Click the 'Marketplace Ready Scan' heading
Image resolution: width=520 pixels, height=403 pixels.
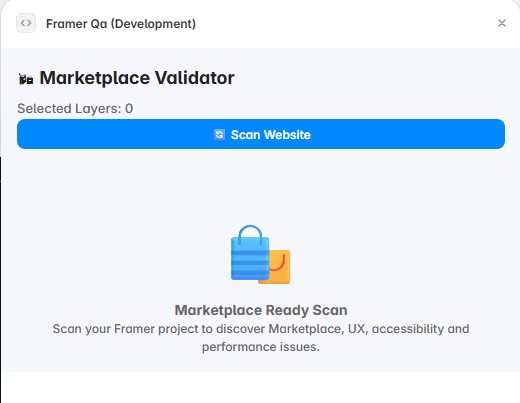coord(261,310)
